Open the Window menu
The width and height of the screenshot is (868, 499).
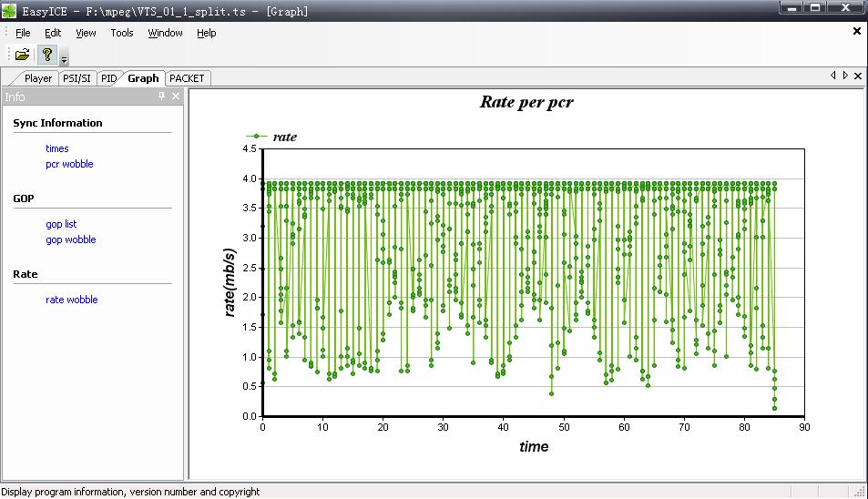pos(165,33)
